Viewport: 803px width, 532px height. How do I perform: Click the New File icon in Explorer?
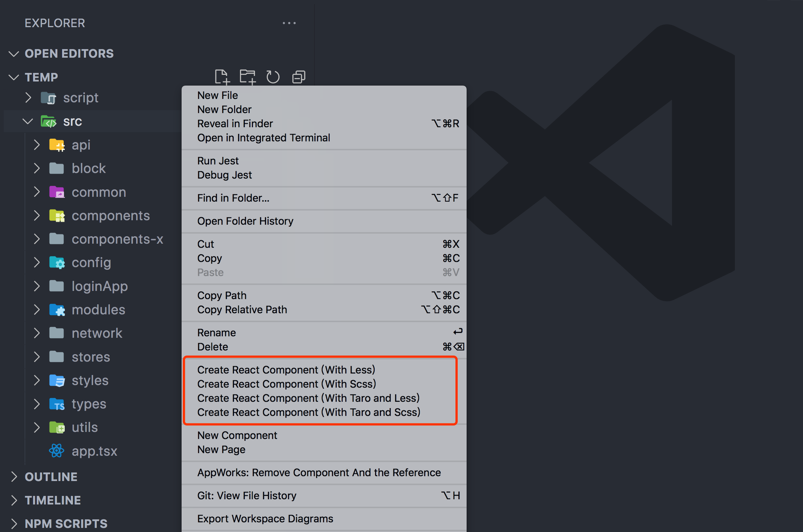pos(221,76)
